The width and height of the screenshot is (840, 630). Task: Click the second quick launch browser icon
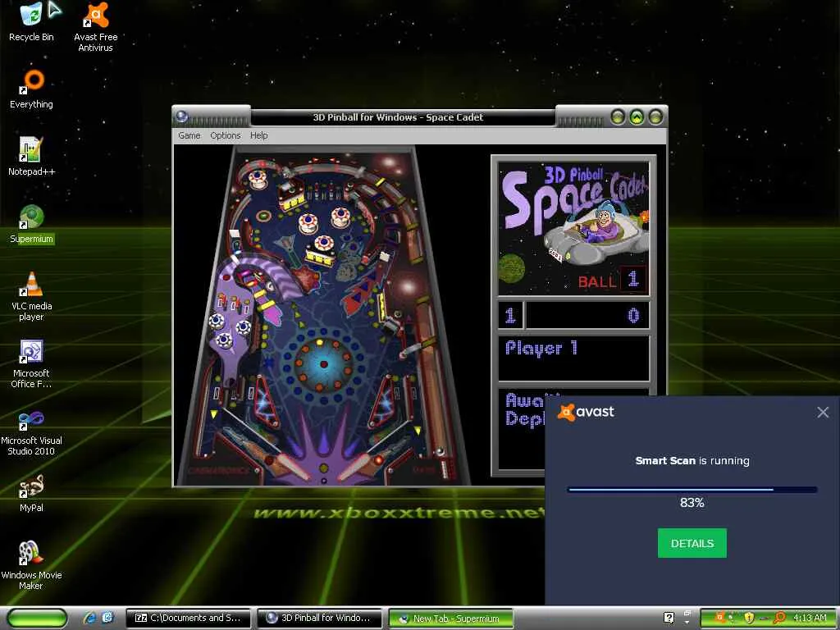[x=107, y=618]
